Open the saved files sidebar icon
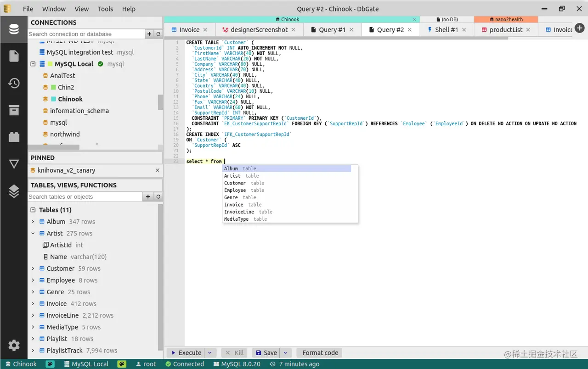 click(14, 56)
